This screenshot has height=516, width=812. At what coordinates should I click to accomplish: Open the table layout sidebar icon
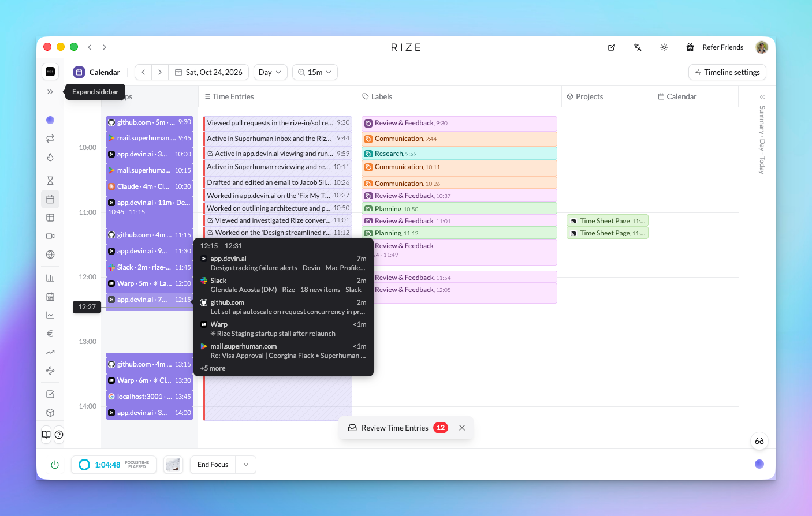pyautogui.click(x=50, y=218)
